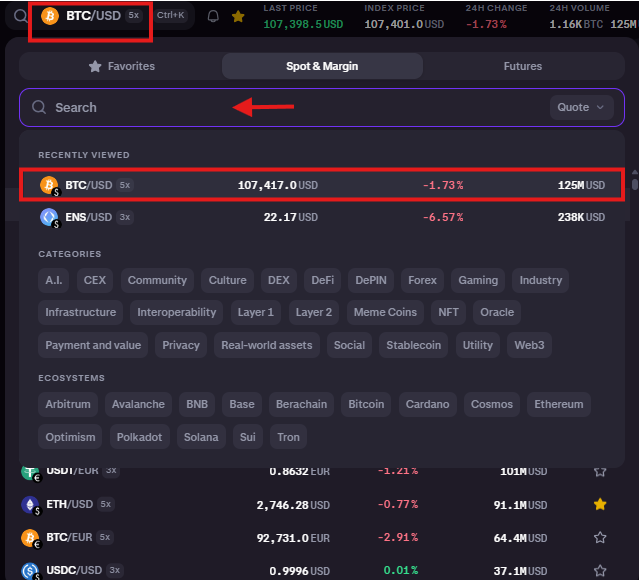Filter by Layer 1 category

coord(256,313)
